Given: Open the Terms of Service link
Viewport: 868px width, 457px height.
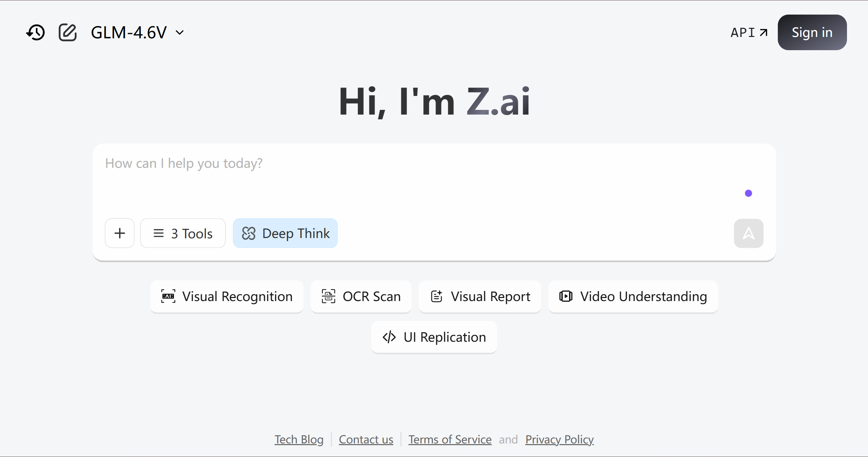Looking at the screenshot, I should [x=450, y=439].
